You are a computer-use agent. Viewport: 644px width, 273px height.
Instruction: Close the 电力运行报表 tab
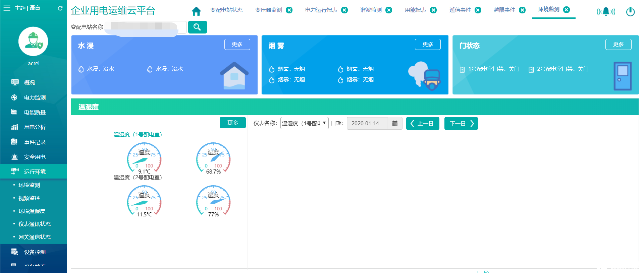tap(344, 10)
